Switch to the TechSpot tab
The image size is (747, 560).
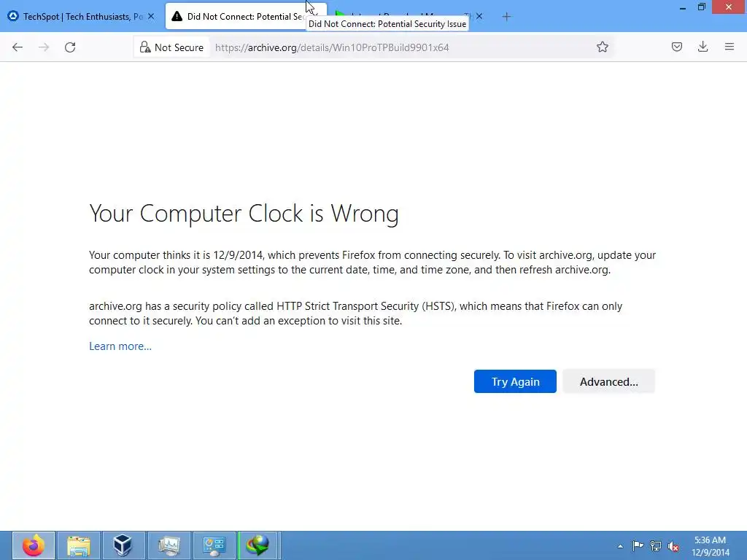(82, 16)
